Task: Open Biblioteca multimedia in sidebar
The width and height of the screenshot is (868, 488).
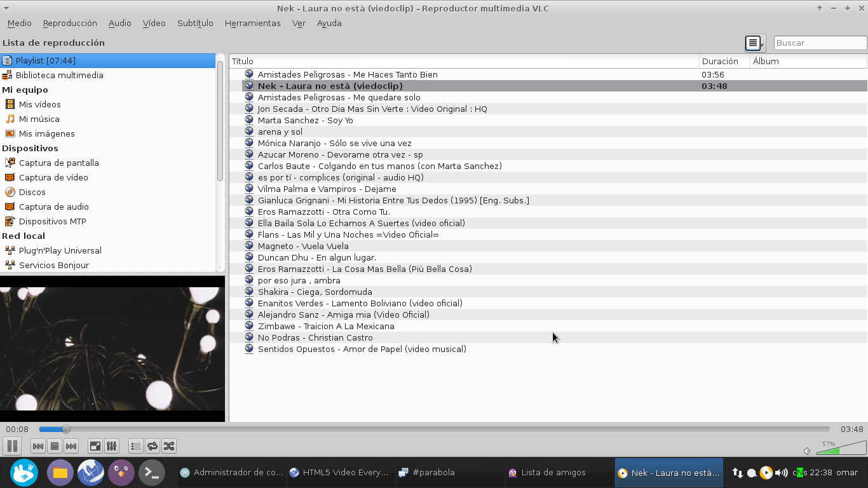Action: (x=108, y=75)
